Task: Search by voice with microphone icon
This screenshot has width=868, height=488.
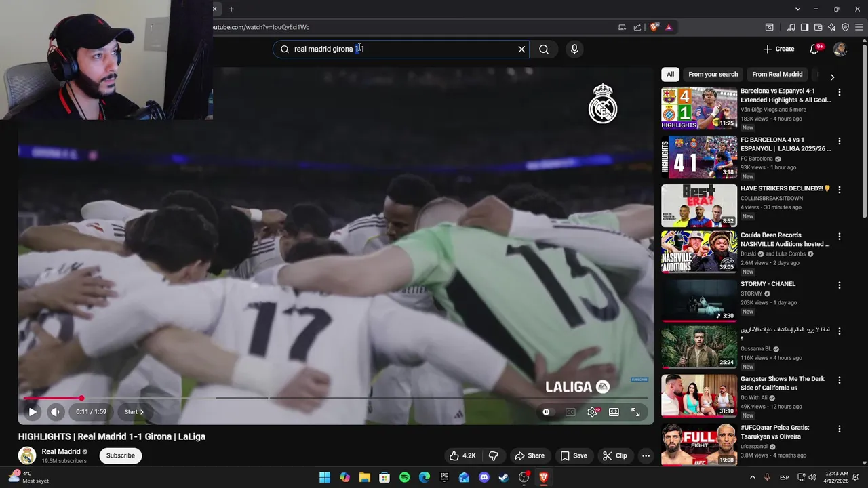Action: pos(574,49)
